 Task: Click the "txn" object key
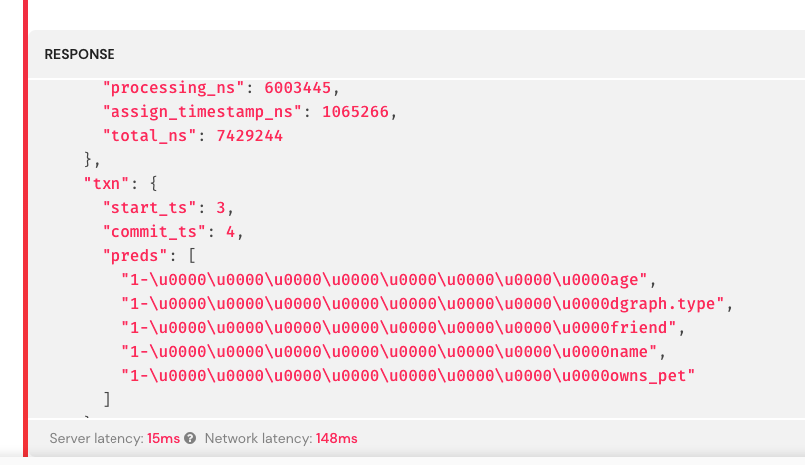click(106, 184)
